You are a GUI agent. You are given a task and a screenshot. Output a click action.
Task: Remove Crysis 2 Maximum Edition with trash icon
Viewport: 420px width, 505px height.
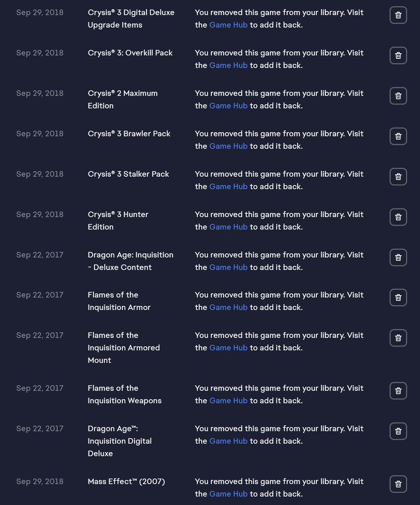click(x=398, y=96)
